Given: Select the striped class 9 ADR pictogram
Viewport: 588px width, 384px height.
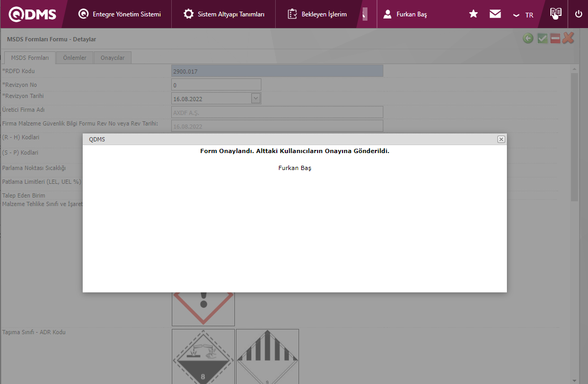Looking at the screenshot, I should coord(267,356).
